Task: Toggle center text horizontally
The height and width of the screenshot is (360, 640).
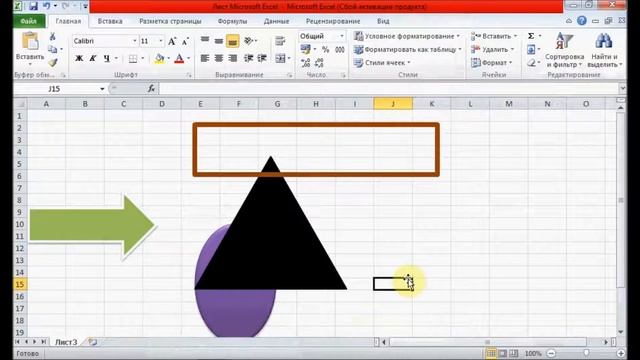Action: tap(219, 58)
